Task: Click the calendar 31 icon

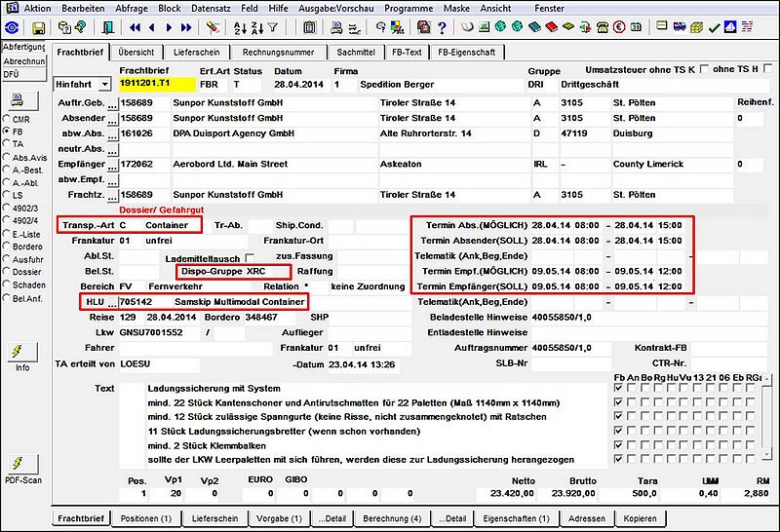Action: [x=636, y=27]
